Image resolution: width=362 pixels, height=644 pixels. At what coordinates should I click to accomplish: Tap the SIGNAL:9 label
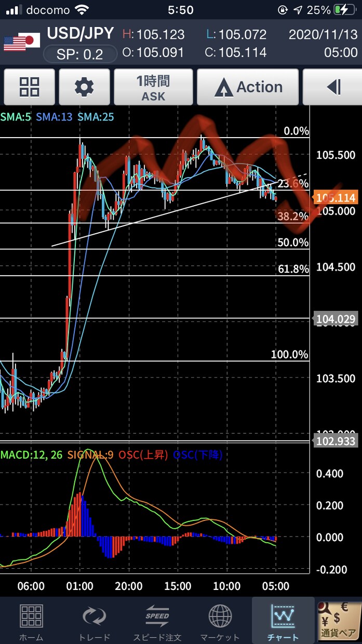click(x=90, y=455)
